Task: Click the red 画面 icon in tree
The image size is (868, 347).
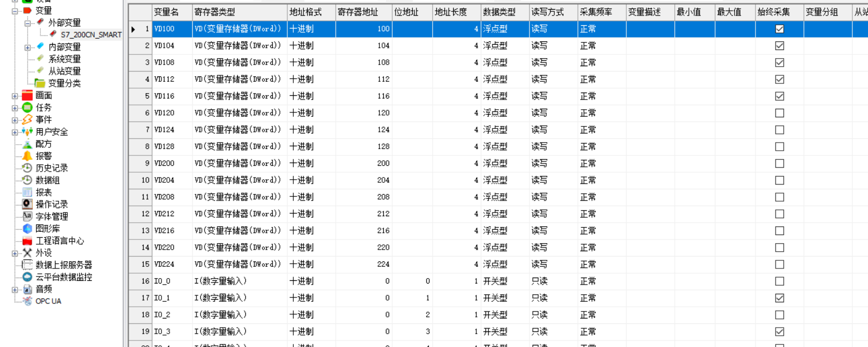Action: pyautogui.click(x=27, y=96)
